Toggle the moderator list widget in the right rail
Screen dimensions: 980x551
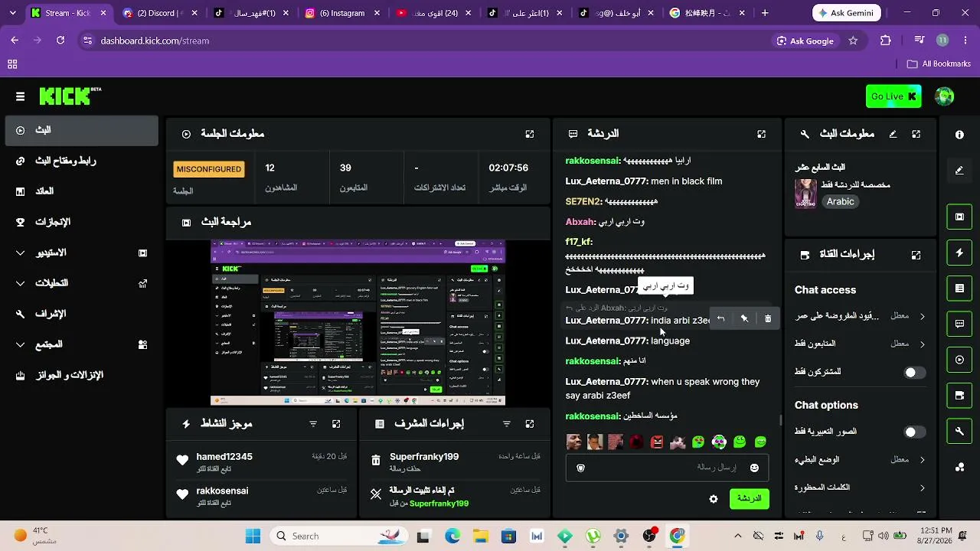pos(959,289)
